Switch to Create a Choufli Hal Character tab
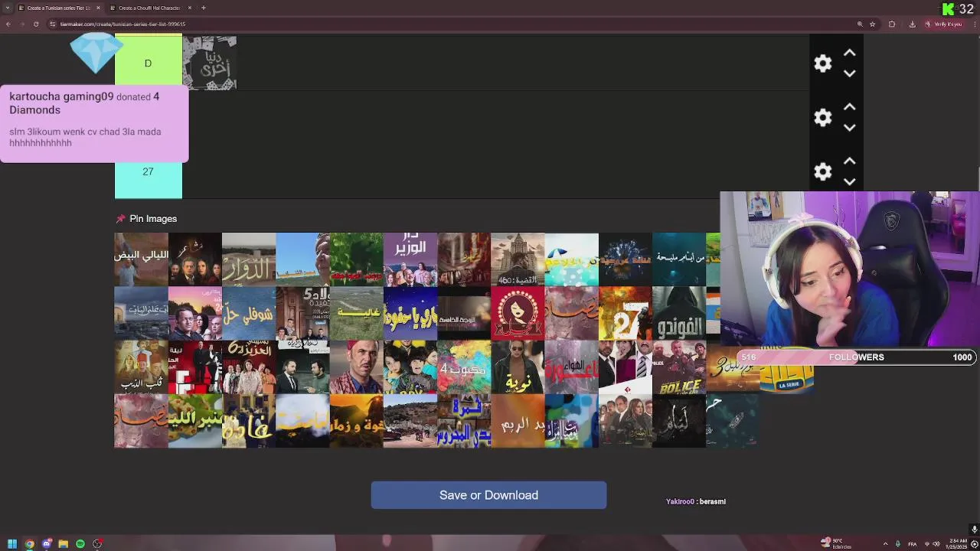This screenshot has width=980, height=551. click(x=149, y=8)
